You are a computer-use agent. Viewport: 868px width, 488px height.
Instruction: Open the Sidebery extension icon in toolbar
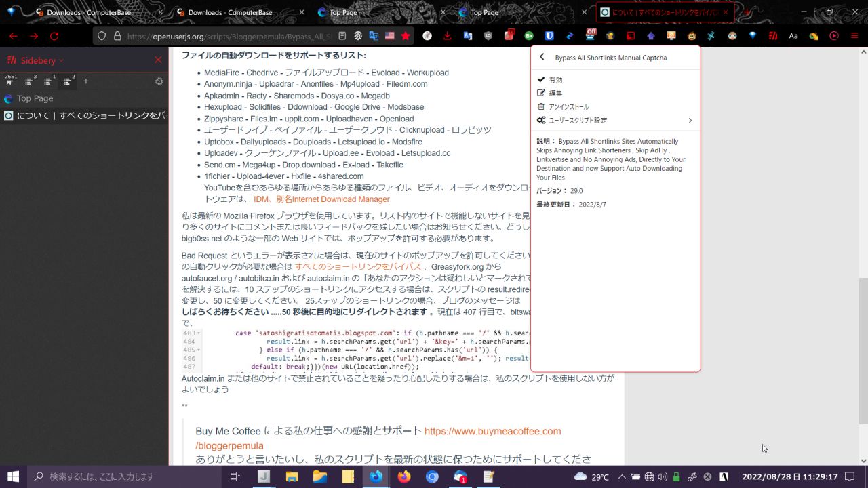[x=772, y=36]
